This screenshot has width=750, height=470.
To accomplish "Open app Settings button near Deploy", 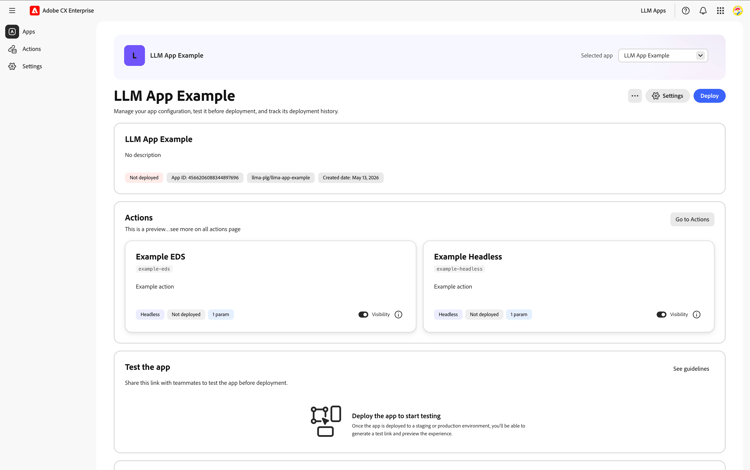I will [667, 96].
